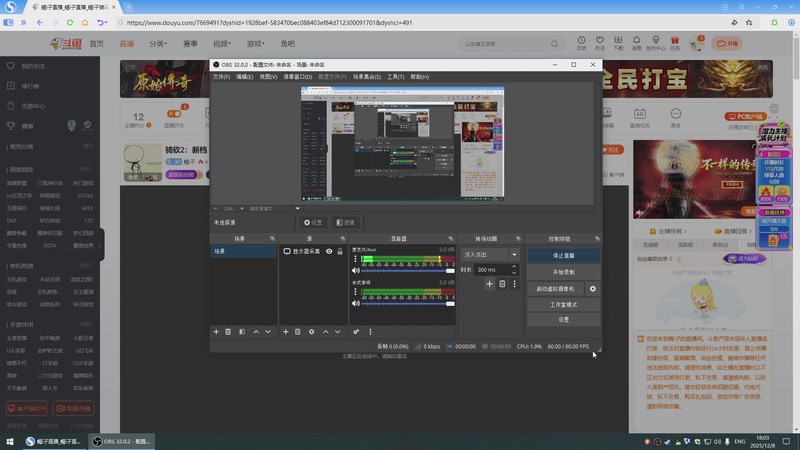Mute the Mic/Aux speaker icon
This screenshot has width=800, height=450.
(x=355, y=270)
